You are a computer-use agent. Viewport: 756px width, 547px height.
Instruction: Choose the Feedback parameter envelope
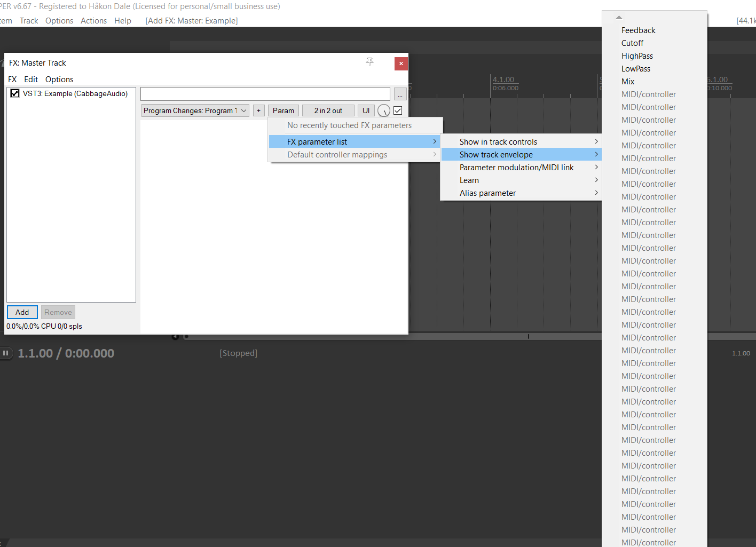(638, 30)
